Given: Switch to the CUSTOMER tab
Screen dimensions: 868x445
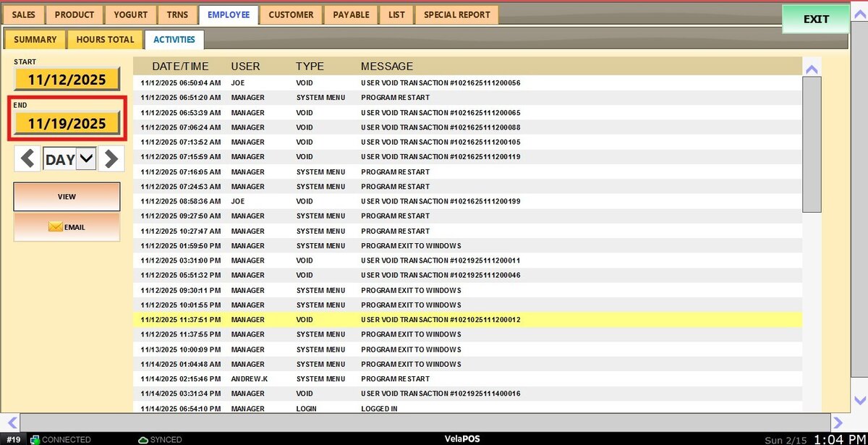Looking at the screenshot, I should [291, 14].
